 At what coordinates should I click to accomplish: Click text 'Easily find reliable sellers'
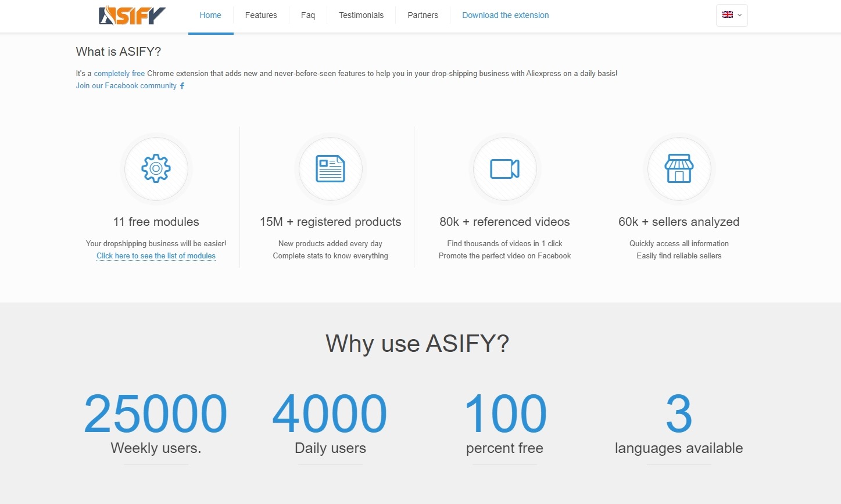(x=679, y=256)
